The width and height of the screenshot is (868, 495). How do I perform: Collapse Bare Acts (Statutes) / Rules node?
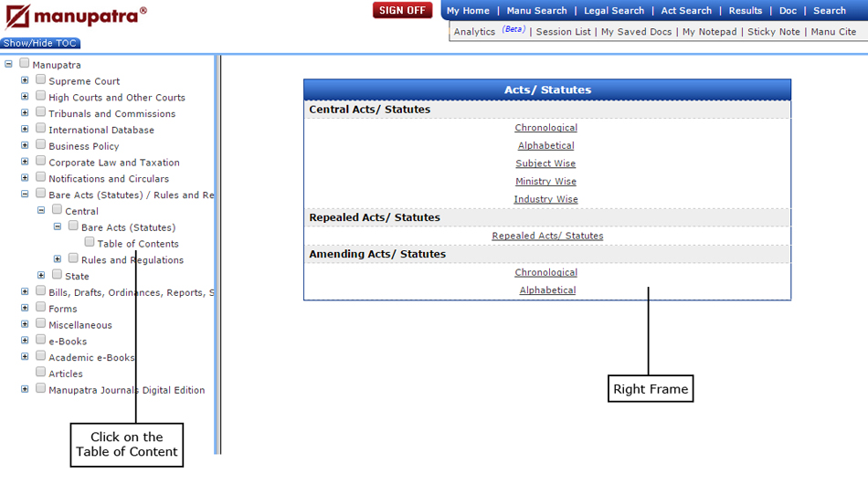(25, 195)
